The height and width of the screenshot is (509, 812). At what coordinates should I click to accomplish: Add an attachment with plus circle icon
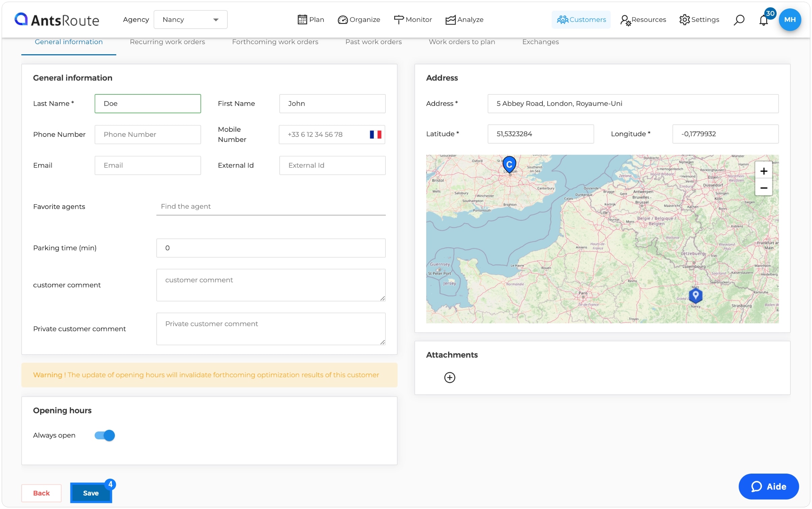(449, 377)
